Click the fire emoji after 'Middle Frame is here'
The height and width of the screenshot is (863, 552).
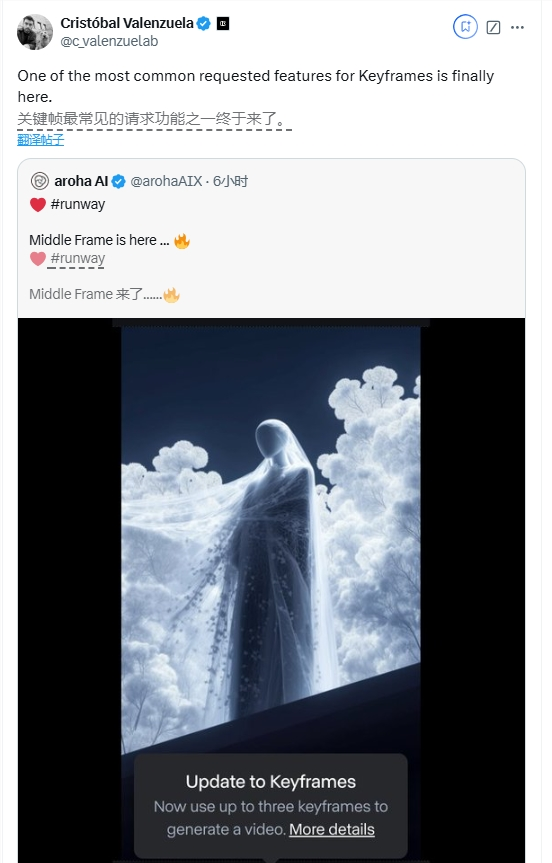pyautogui.click(x=182, y=241)
